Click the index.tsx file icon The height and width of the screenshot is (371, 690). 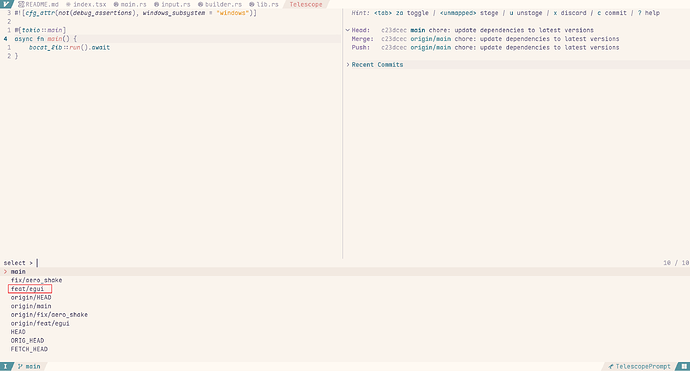(68, 4)
